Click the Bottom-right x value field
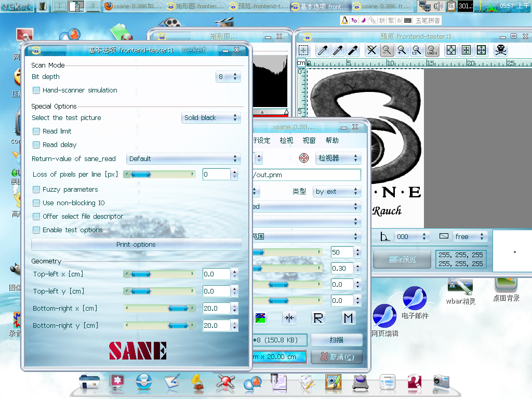The width and height of the screenshot is (532, 399). click(217, 309)
